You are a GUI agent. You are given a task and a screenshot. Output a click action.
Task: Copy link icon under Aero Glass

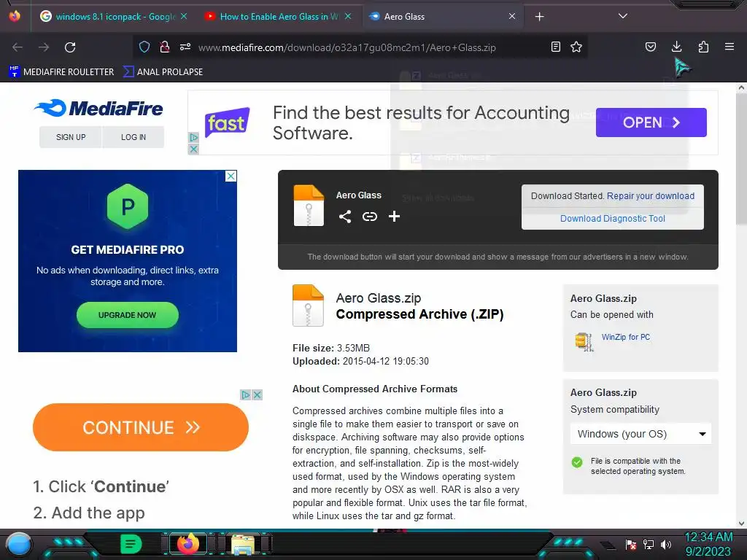tap(370, 217)
